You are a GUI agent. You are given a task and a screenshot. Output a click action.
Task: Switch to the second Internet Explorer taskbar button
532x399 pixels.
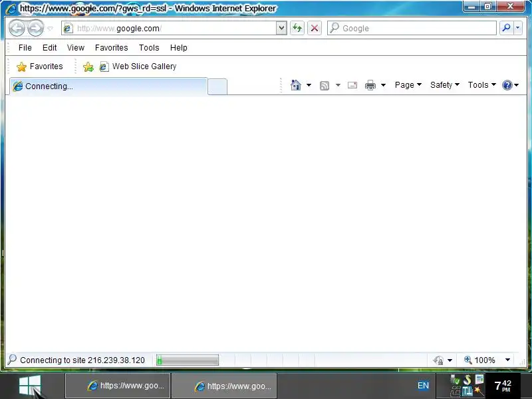[224, 386]
